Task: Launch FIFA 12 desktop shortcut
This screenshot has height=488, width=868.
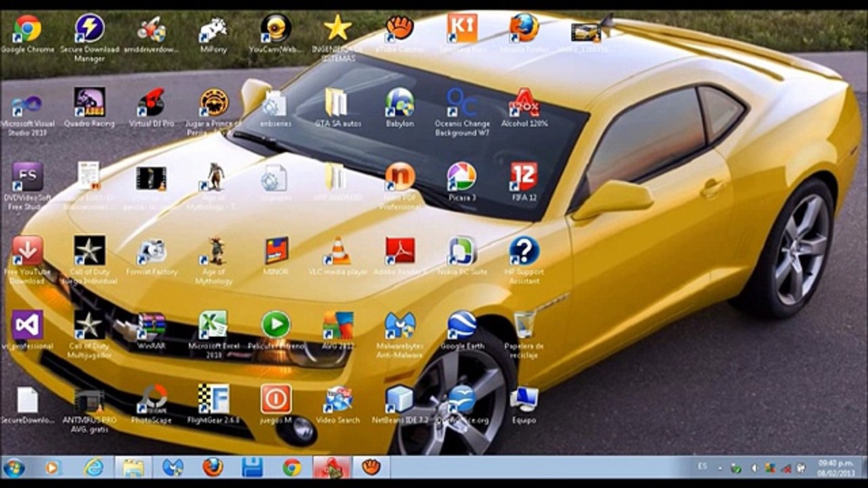Action: click(x=524, y=177)
